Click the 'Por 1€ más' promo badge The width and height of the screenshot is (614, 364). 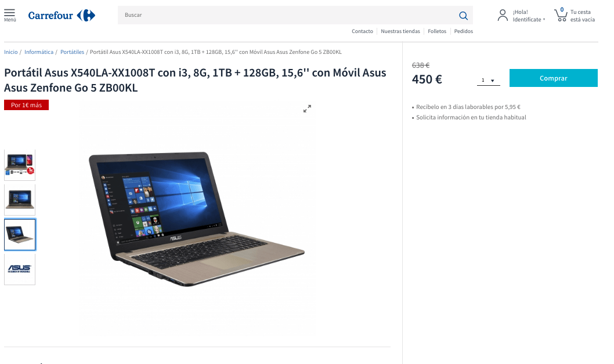click(26, 105)
